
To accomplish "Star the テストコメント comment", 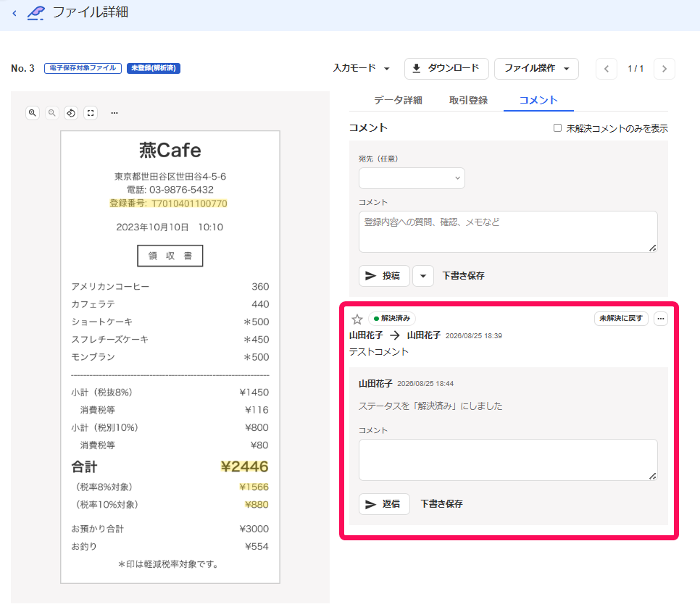I will (357, 319).
